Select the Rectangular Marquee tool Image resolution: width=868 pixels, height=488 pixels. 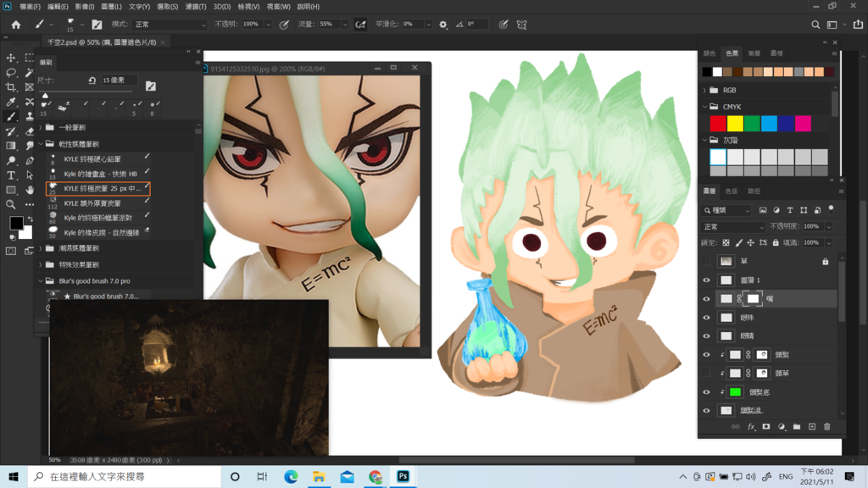click(x=30, y=58)
